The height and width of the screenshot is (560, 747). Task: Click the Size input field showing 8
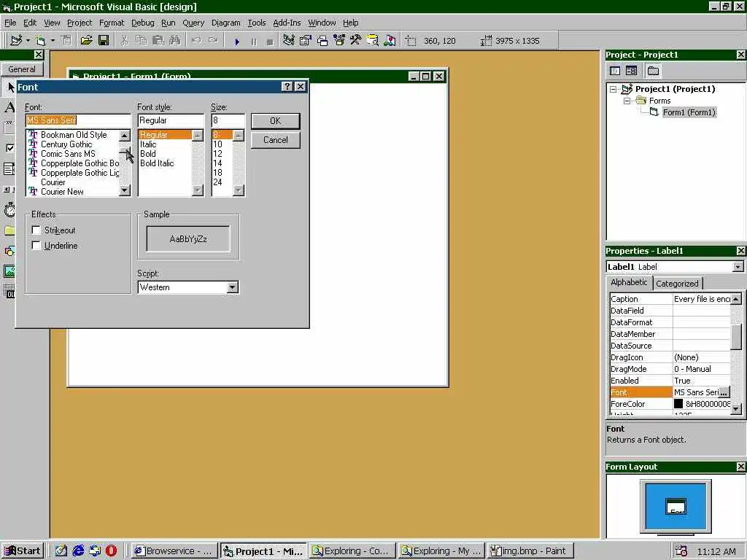tap(228, 120)
